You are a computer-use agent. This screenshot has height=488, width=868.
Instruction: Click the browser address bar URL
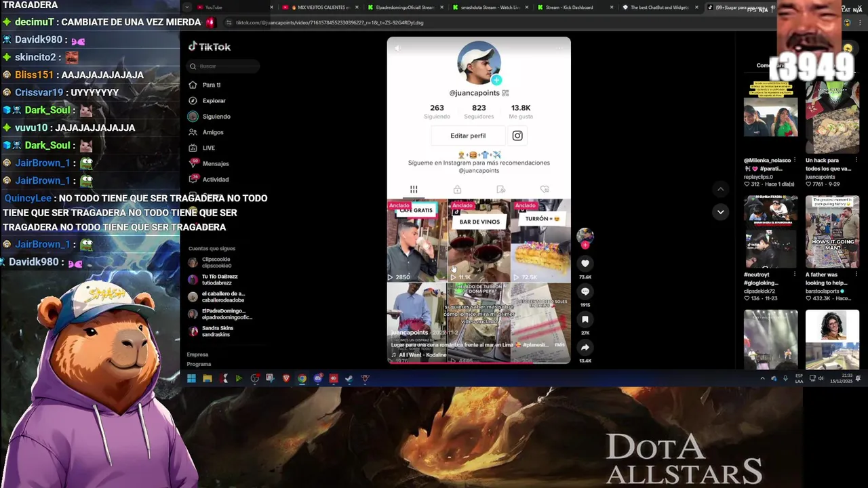click(330, 22)
